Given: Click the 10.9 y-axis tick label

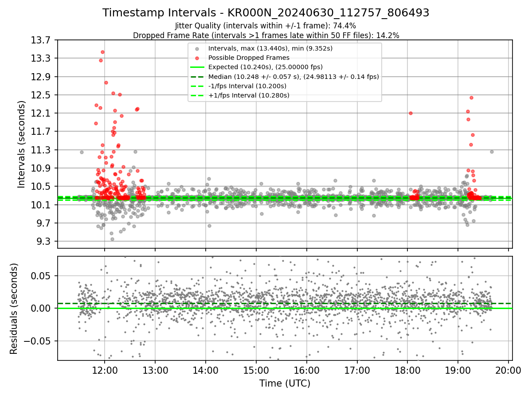Looking at the screenshot, I should 41,168.
